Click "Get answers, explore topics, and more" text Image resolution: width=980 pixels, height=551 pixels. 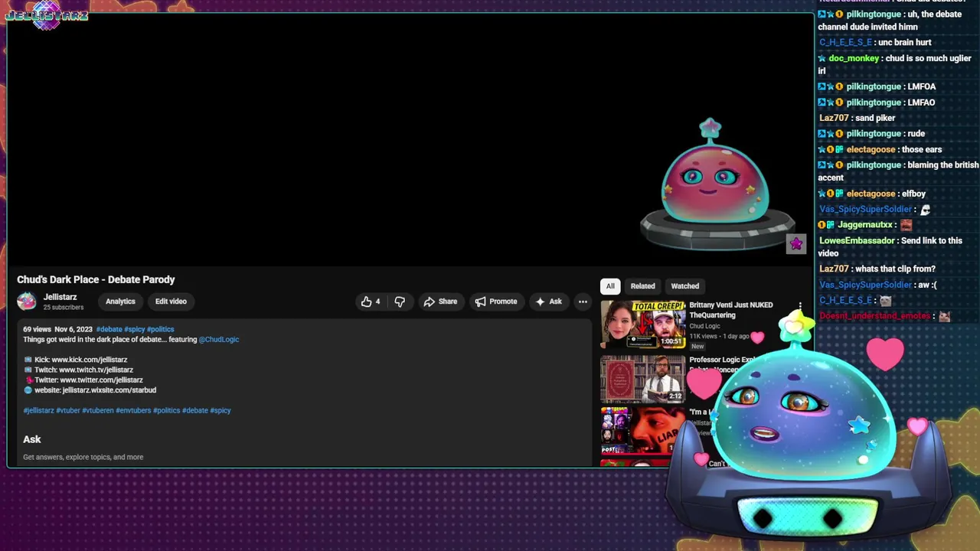coord(83,457)
